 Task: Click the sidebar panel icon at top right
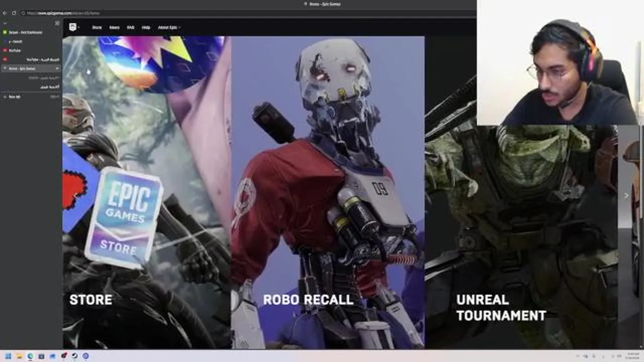pos(57,23)
